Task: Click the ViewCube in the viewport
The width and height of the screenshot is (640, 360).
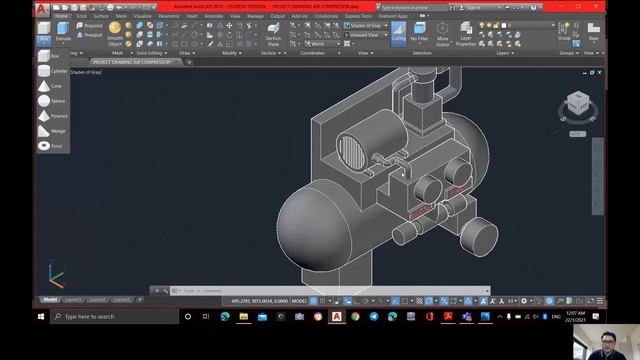Action: click(x=578, y=103)
